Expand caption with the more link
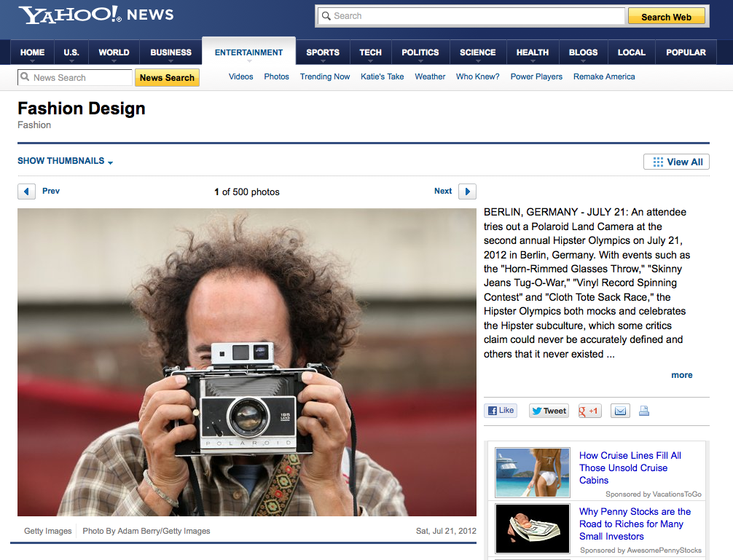This screenshot has height=560, width=733. click(681, 375)
